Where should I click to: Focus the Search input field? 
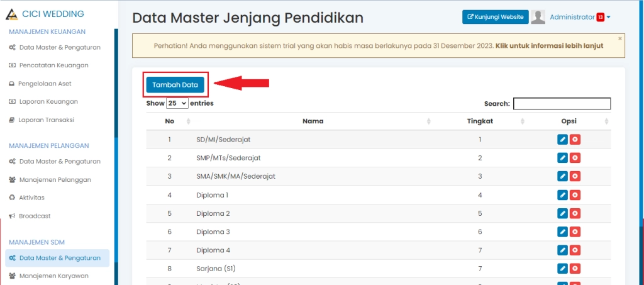(x=562, y=103)
